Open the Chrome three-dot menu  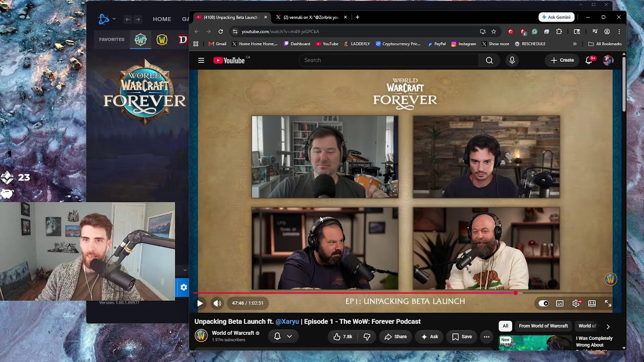[x=619, y=31]
